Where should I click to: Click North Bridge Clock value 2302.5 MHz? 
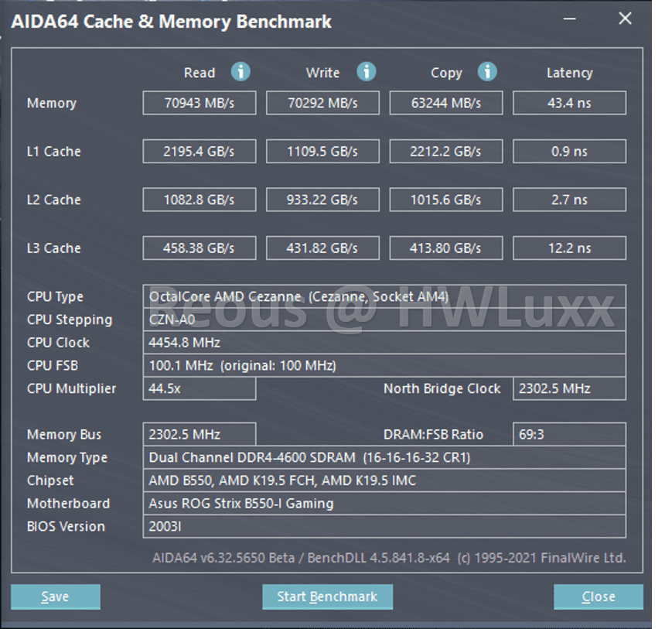570,388
